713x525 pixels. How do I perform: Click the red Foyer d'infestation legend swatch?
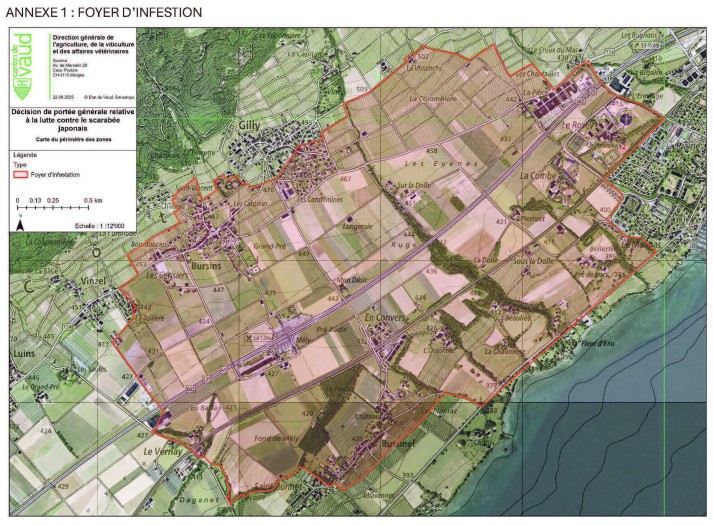(x=22, y=175)
